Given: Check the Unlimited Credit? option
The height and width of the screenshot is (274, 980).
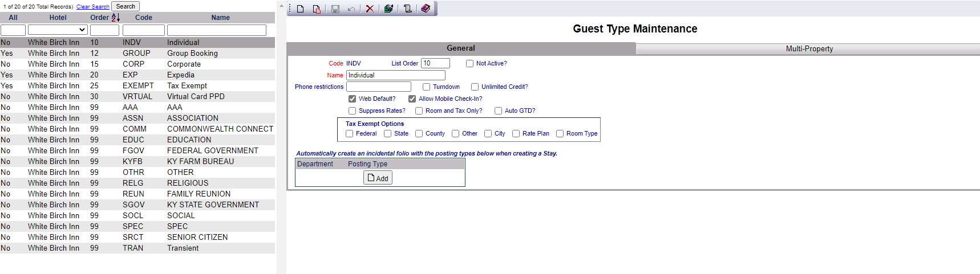Looking at the screenshot, I should click(x=475, y=87).
